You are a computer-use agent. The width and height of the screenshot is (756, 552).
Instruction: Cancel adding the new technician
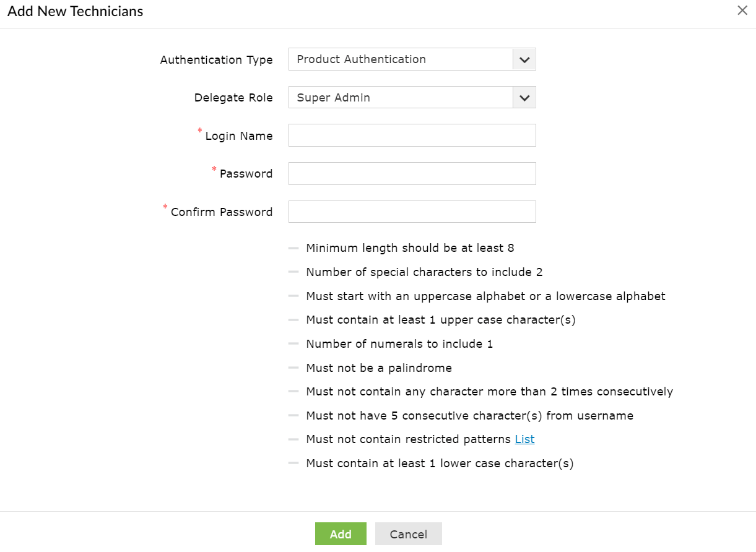[408, 534]
